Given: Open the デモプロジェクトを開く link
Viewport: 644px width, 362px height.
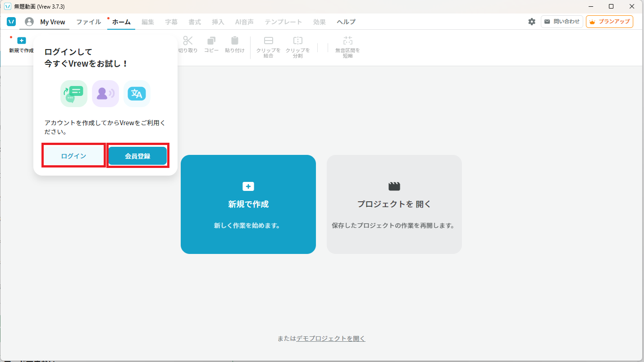Looking at the screenshot, I should 331,339.
